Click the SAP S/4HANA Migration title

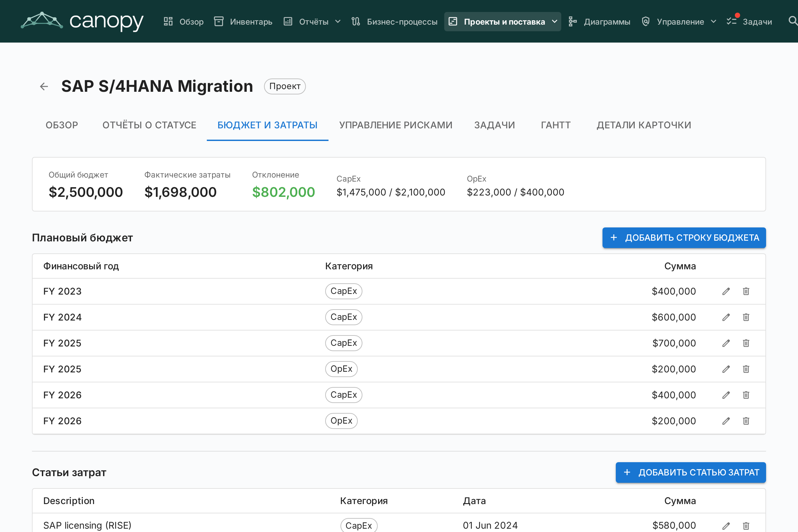(x=157, y=86)
